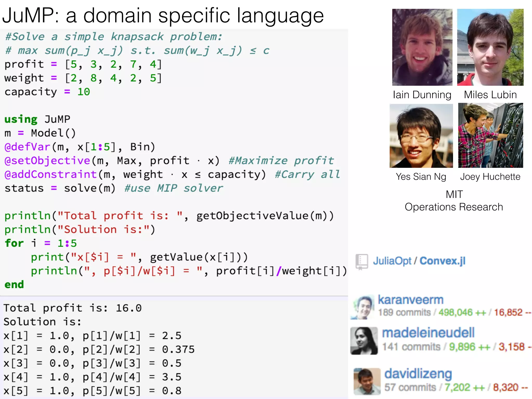The image size is (532, 399).
Task: Click the output row 'x[1] = 1.0'
Action: (92, 336)
